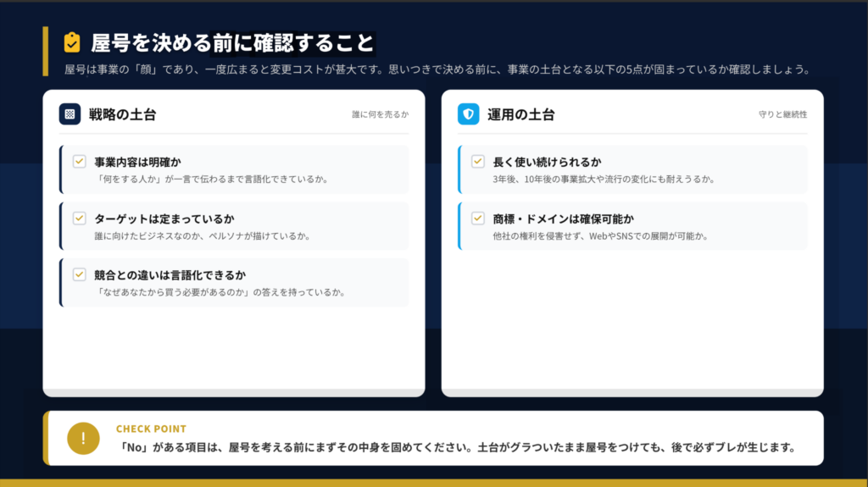Click the clipboard check icon beside the title

(72, 42)
